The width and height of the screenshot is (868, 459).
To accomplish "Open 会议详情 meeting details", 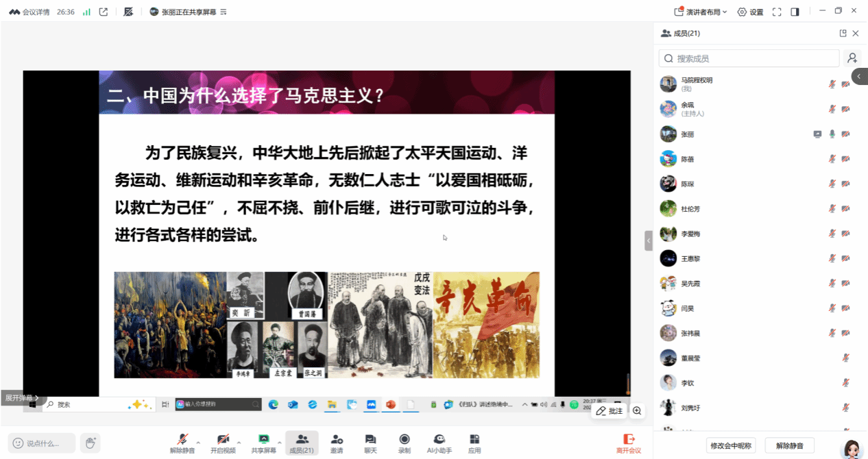I will [29, 12].
